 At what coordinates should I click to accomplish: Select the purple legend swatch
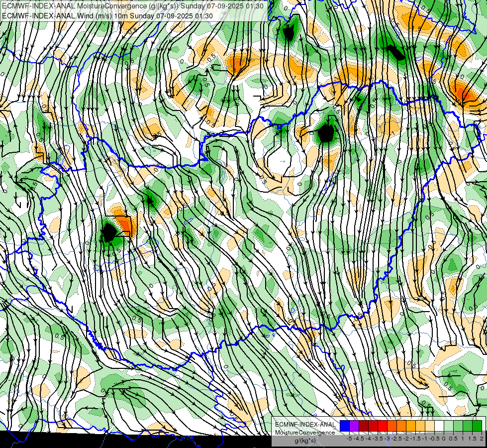(354, 426)
